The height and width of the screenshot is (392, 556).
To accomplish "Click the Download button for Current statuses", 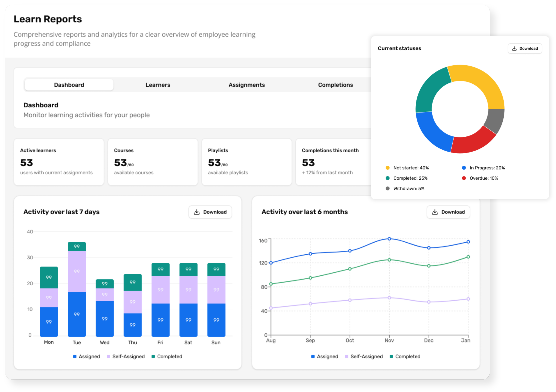I will [525, 48].
